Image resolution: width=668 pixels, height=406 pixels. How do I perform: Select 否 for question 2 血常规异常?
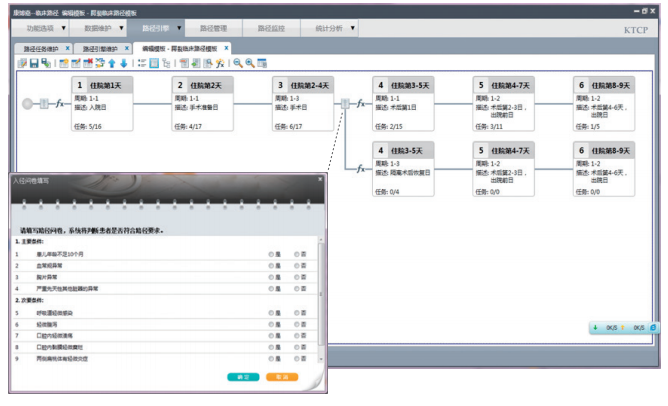[295, 266]
